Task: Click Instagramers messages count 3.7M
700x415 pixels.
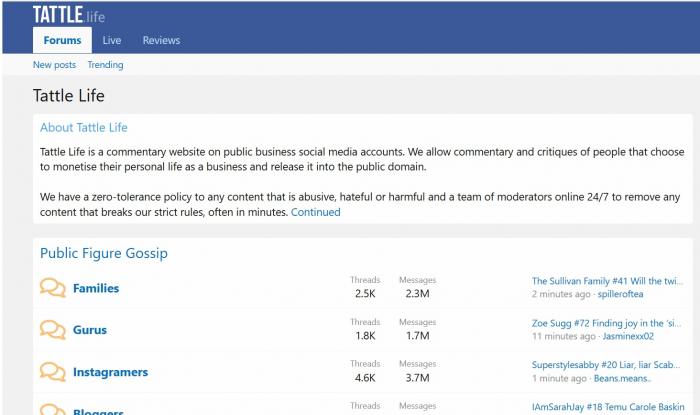Action: (x=417, y=378)
